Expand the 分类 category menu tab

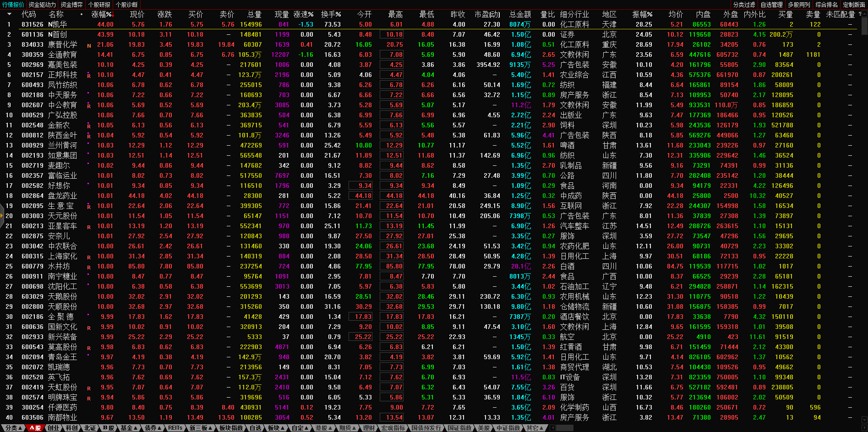(x=13, y=428)
